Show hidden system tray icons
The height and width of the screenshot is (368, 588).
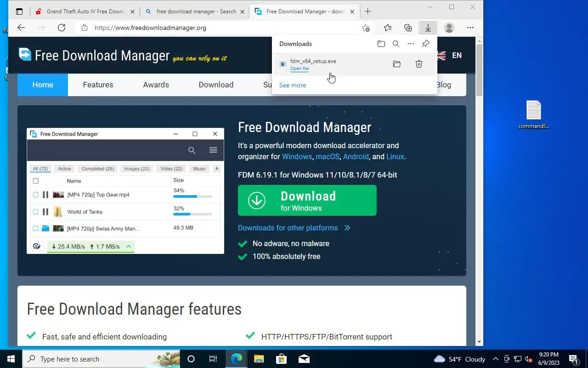tap(495, 359)
